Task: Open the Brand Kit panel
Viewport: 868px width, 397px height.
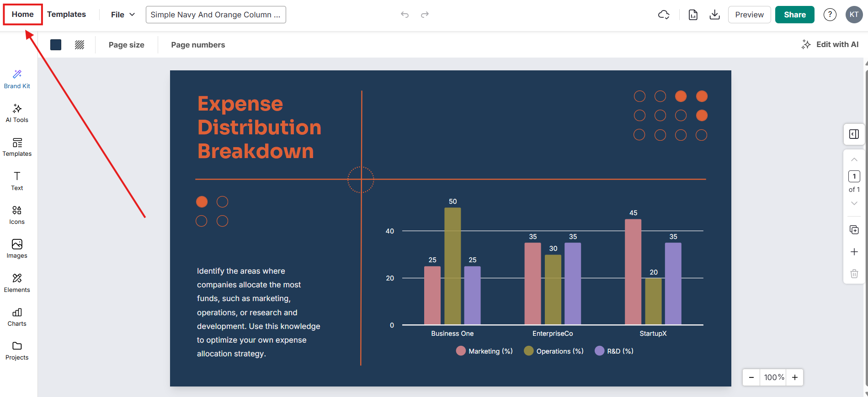Action: click(17, 79)
